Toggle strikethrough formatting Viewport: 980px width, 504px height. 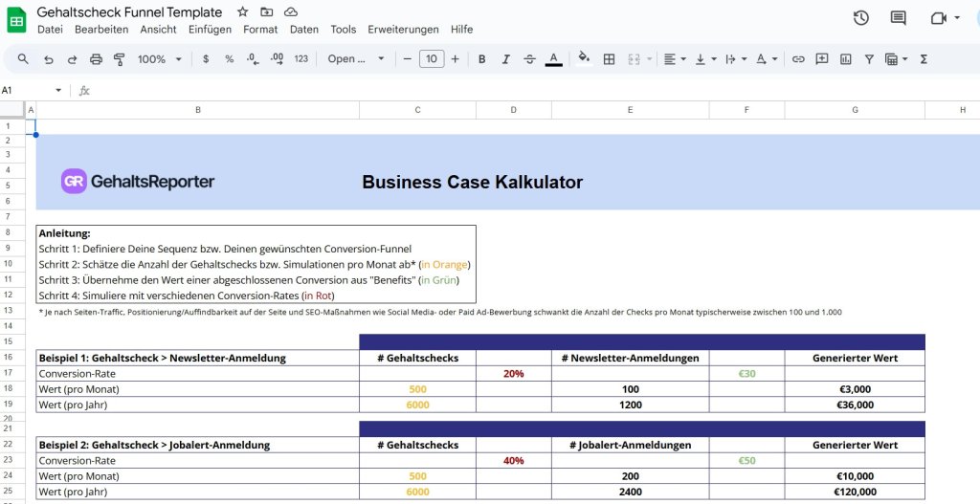(530, 59)
